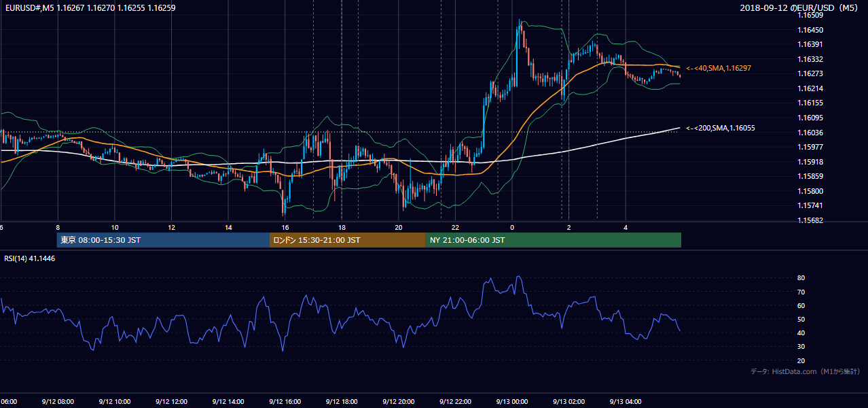Image resolution: width=868 pixels, height=408 pixels.
Task: Click the HistData.com data source credit
Action: 805,371
